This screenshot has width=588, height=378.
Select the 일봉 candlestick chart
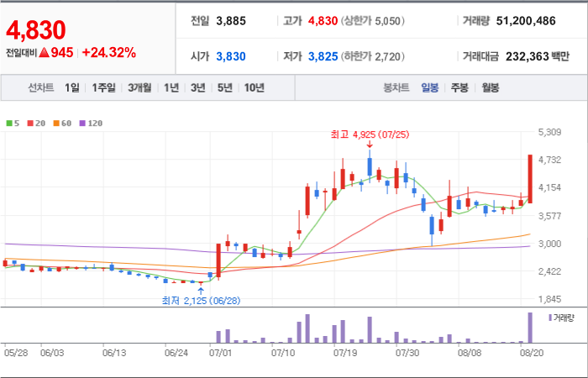click(x=430, y=88)
